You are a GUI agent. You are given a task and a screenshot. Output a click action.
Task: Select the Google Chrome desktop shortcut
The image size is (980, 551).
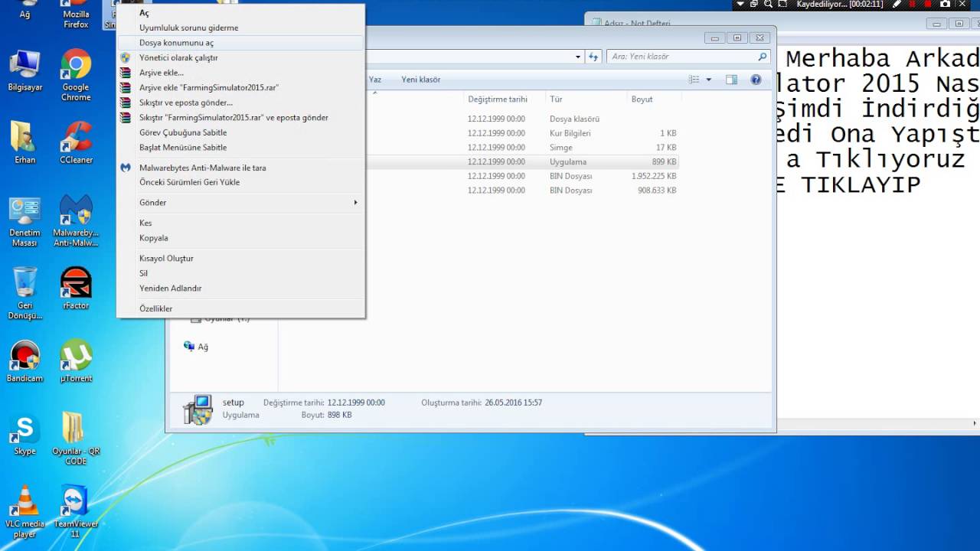[76, 75]
